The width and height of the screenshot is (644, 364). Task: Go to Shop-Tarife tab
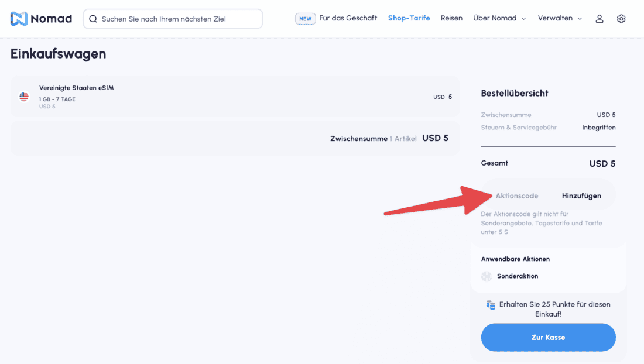click(409, 18)
